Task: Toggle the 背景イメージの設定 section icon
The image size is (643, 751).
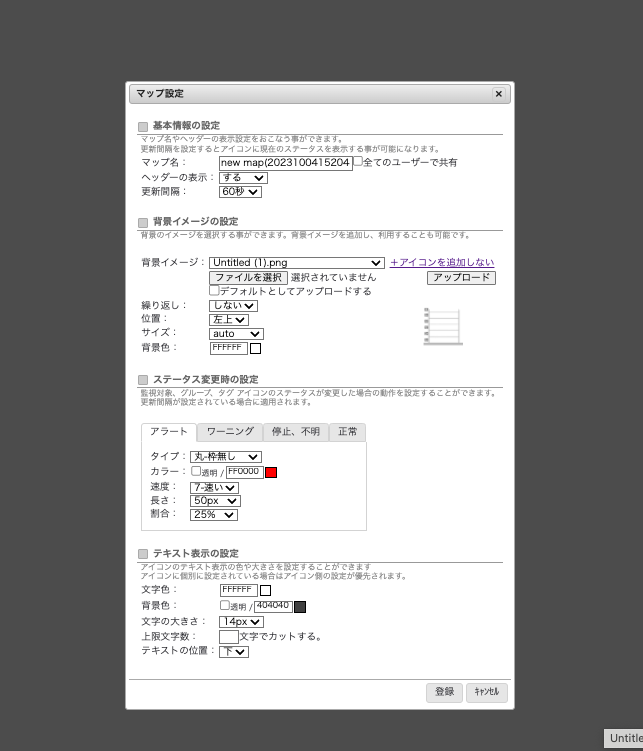Action: 143,223
